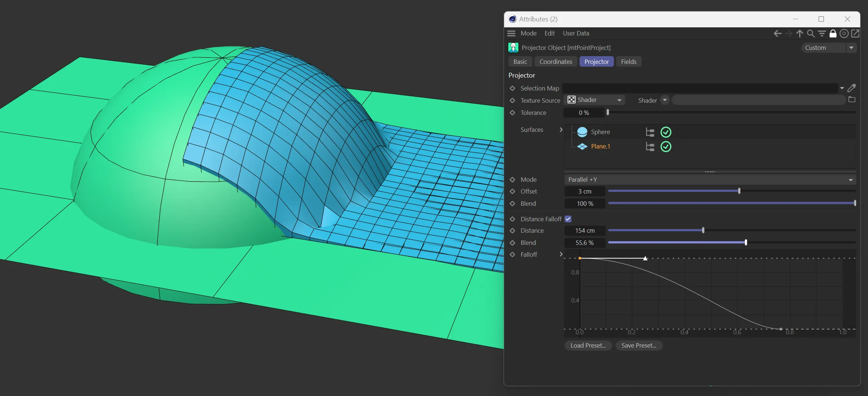Click the back arrow navigation icon

tap(777, 34)
